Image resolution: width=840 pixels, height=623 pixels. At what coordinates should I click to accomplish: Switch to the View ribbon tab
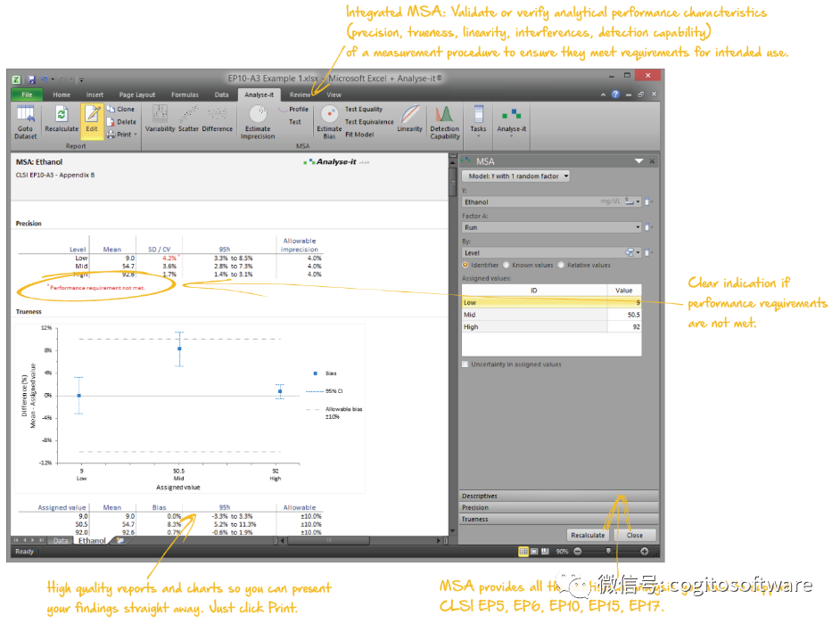[x=334, y=94]
